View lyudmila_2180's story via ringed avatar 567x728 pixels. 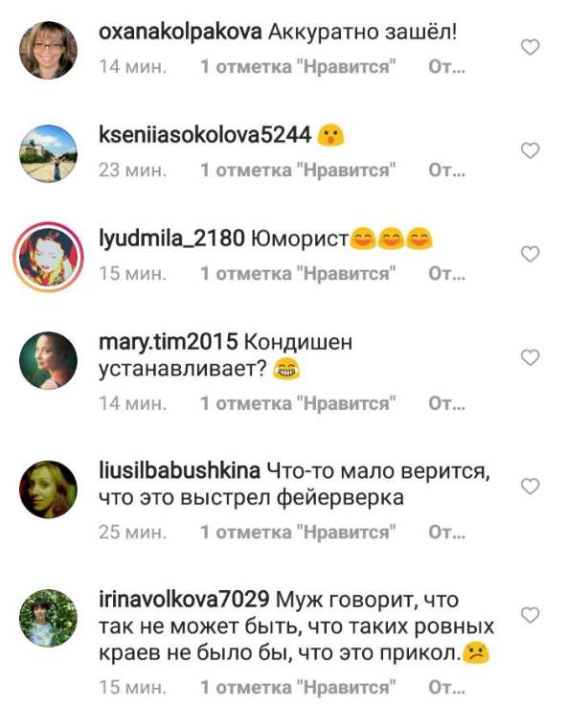point(48,257)
